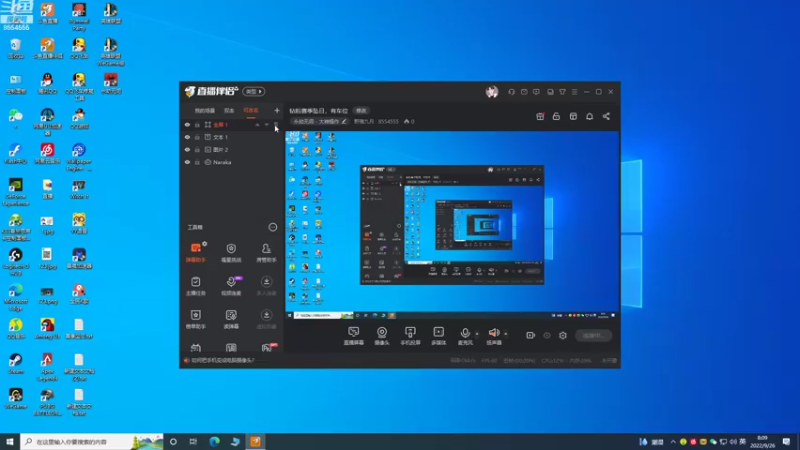Add a camera source
This screenshot has width=800, height=450.
coord(382,336)
